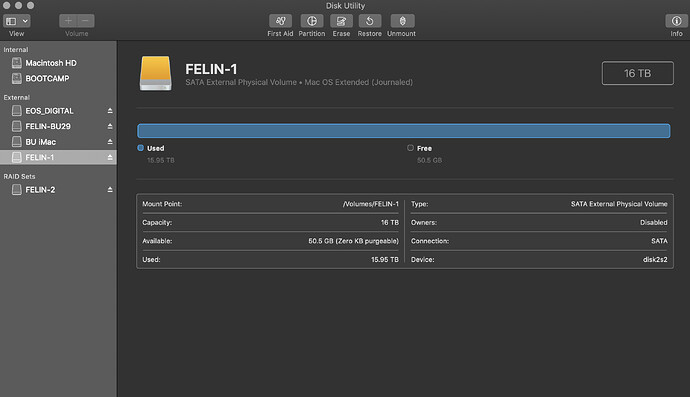Click the 16 TB capacity box

point(637,73)
